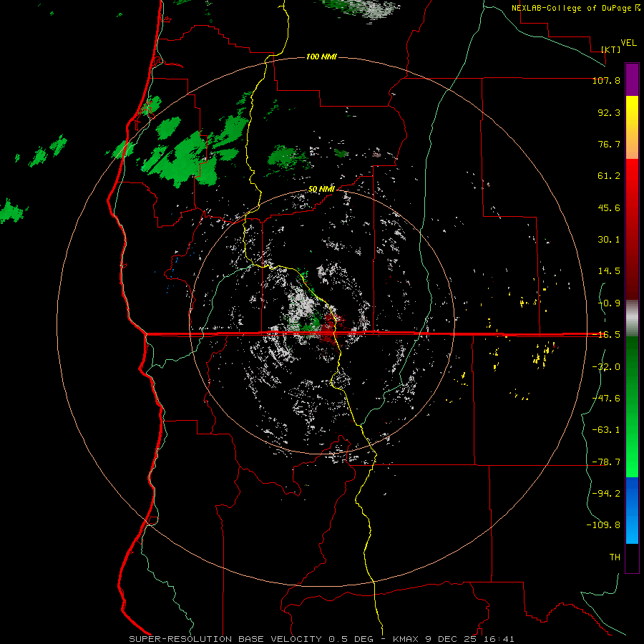Screen dimensions: 644x644
Task: Select the 92.3 legend value
Action: coord(609,112)
